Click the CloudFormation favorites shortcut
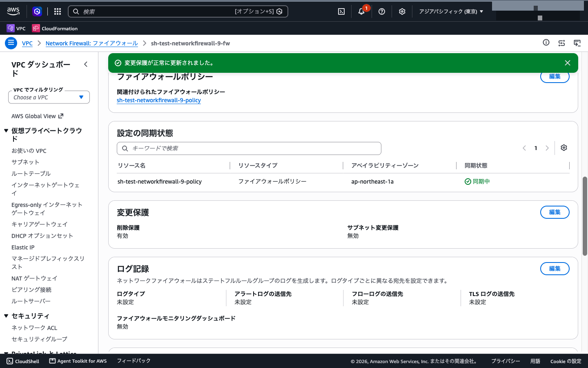 coord(55,28)
